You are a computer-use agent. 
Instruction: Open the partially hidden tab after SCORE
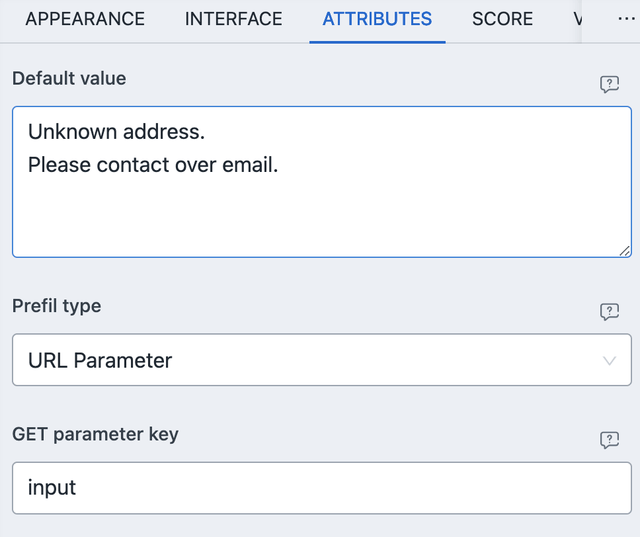pos(576,19)
